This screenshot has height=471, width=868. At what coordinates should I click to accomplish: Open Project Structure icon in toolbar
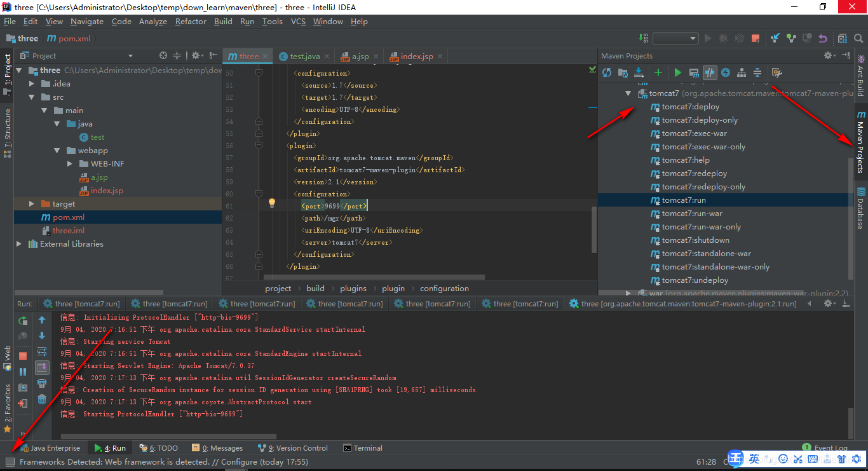click(x=843, y=38)
